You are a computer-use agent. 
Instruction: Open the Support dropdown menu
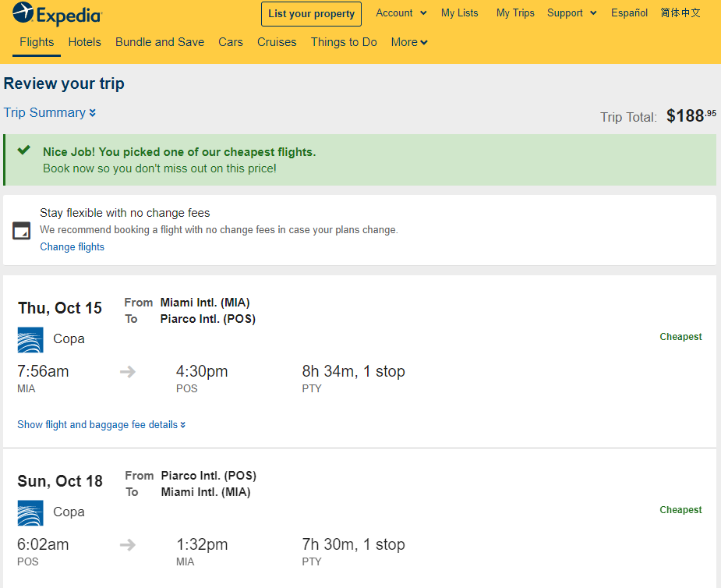571,13
